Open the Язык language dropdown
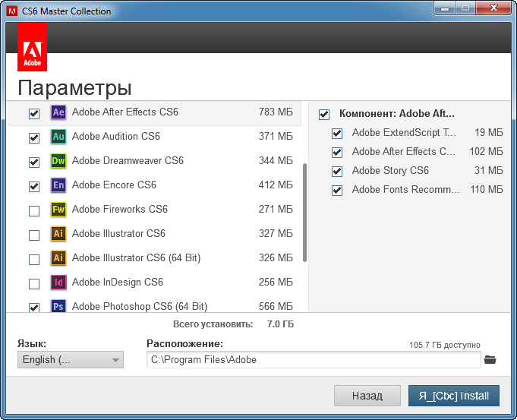517x420 pixels. pyautogui.click(x=71, y=360)
